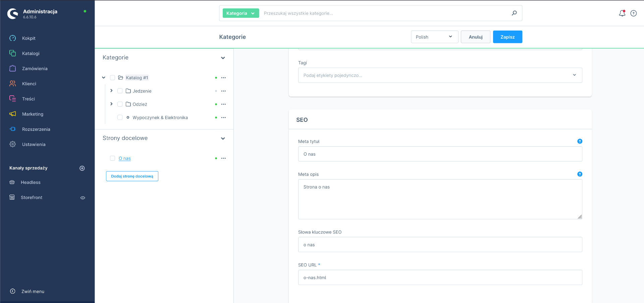Check the Wypoczynek & Elektronika checkbox
This screenshot has width=644, height=303.
coord(120,117)
